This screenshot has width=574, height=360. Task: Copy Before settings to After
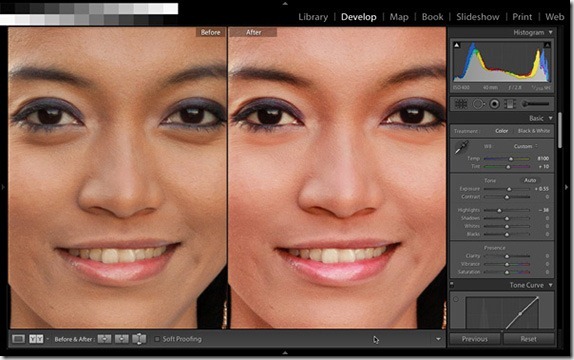pyautogui.click(x=104, y=339)
